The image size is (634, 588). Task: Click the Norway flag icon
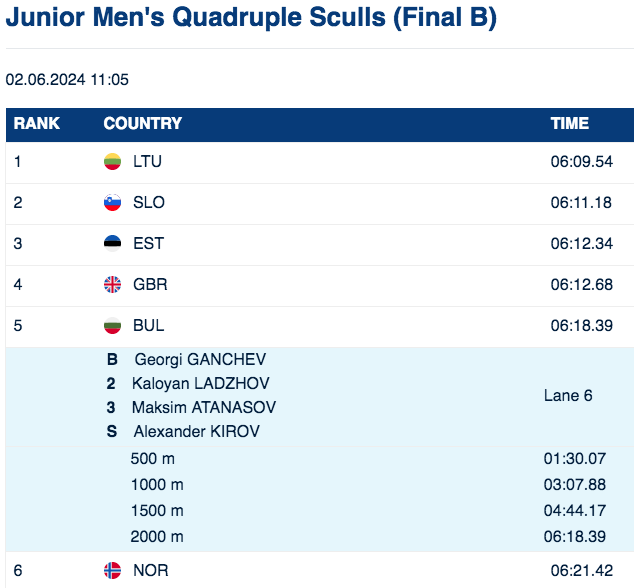coord(112,571)
